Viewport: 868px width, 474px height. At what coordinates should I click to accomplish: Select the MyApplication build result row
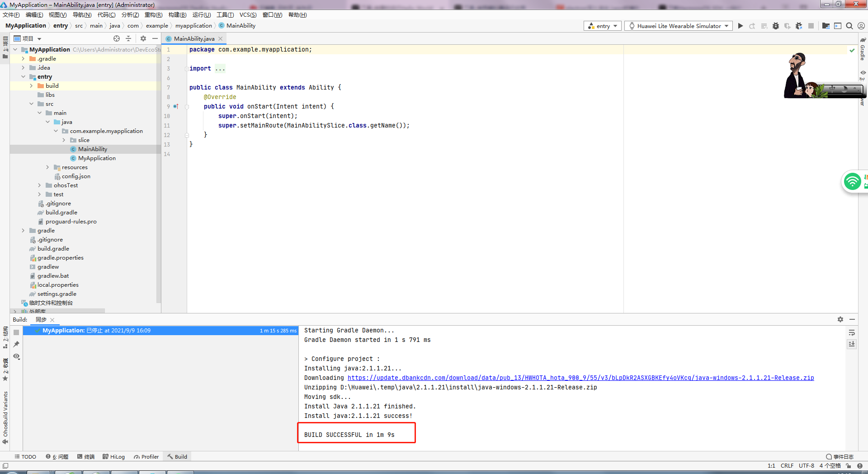click(160, 331)
